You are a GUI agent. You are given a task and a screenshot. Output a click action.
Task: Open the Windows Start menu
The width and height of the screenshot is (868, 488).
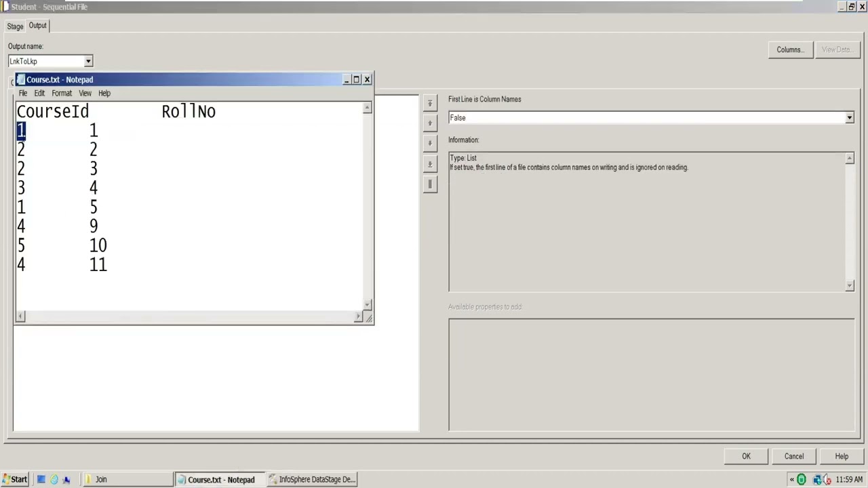click(x=14, y=479)
